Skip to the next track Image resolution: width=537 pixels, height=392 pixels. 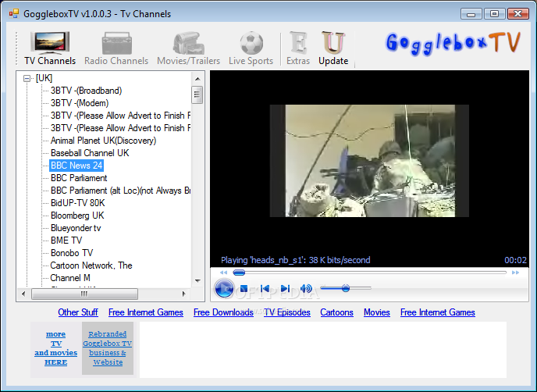(x=285, y=288)
